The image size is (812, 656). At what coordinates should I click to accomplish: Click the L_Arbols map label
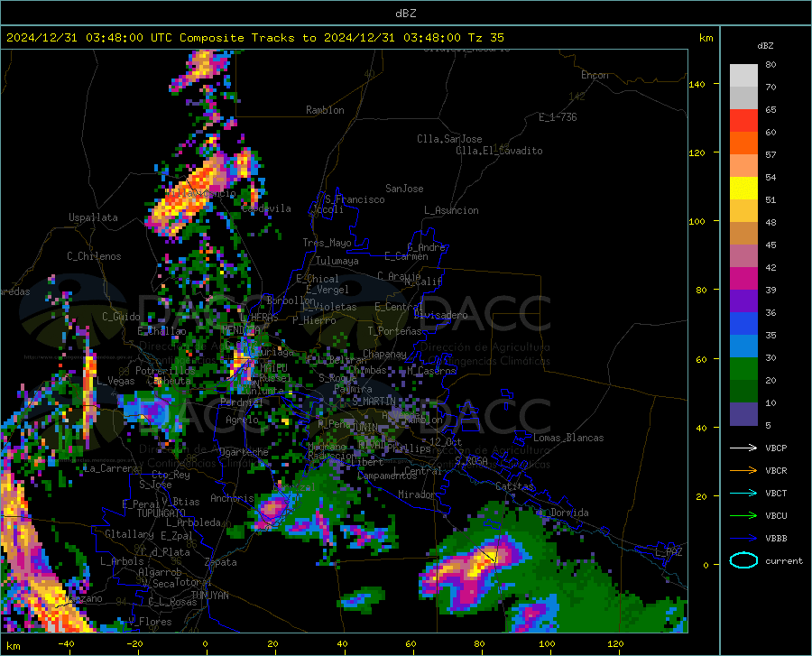point(122,560)
